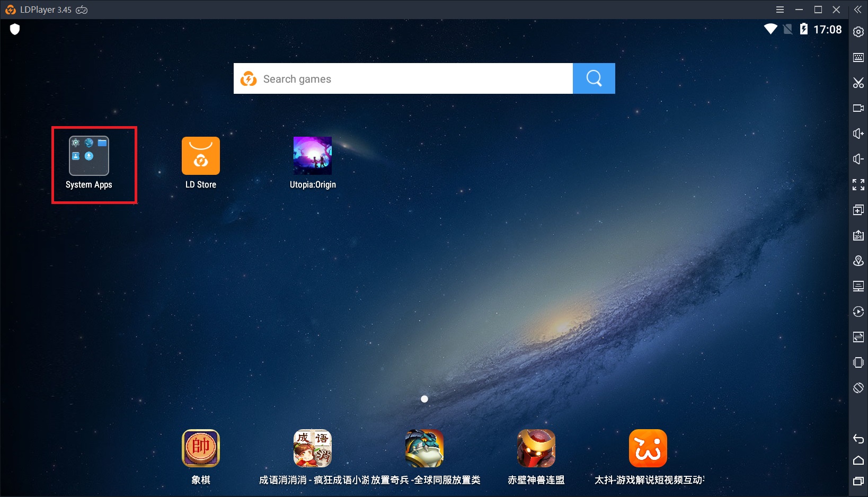Viewport: 868px width, 497px height.
Task: Install APK using sidebar icon
Action: [858, 235]
